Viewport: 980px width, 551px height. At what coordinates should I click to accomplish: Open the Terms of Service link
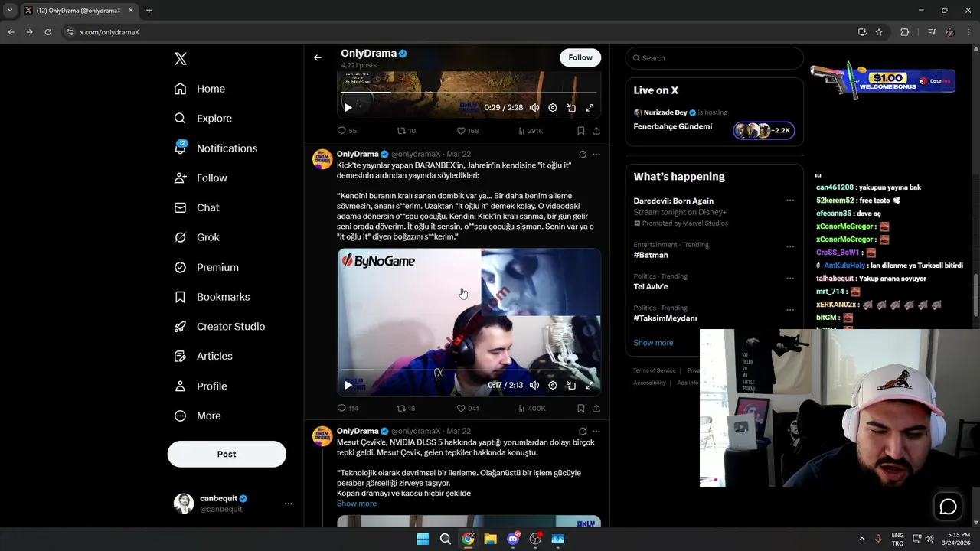[x=655, y=370]
